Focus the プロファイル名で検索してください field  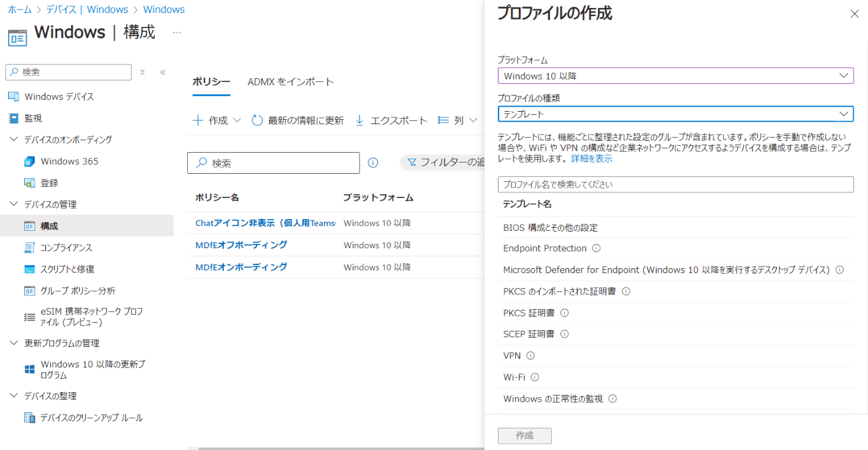[x=675, y=184]
